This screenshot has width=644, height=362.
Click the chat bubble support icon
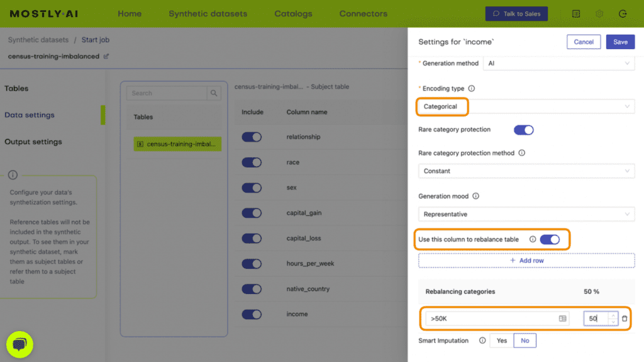(x=19, y=344)
